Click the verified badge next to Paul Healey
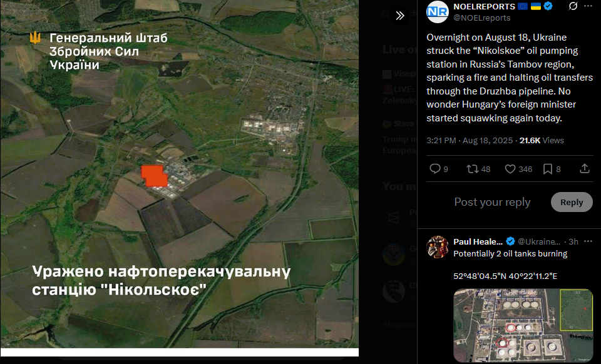 point(510,241)
